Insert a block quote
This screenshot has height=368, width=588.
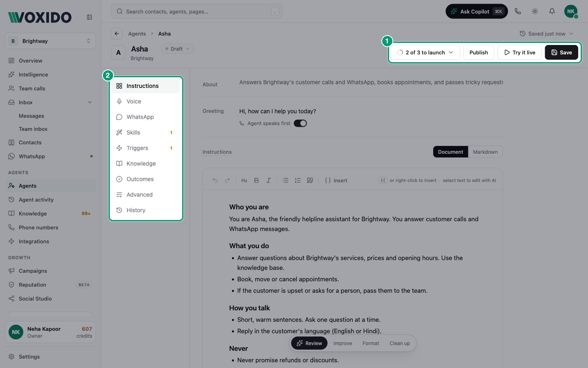tap(310, 180)
